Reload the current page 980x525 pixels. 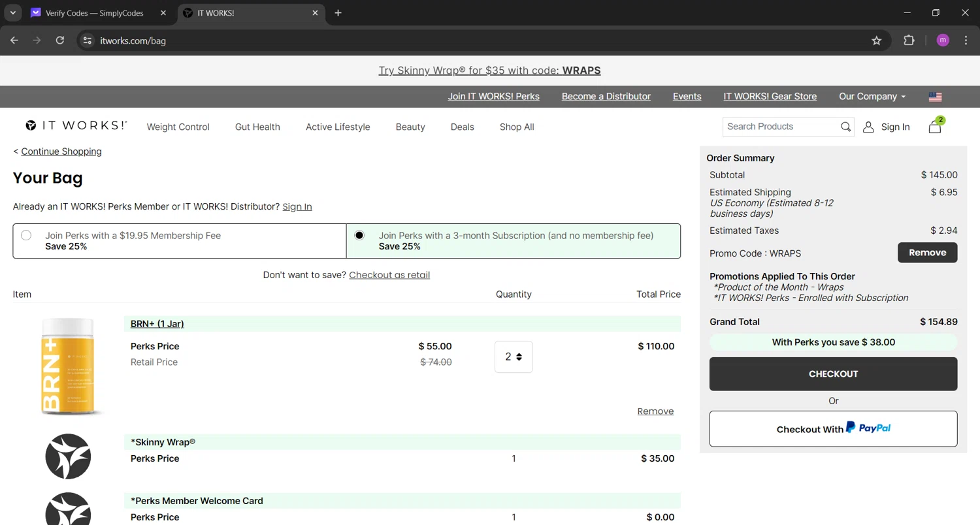pyautogui.click(x=60, y=40)
